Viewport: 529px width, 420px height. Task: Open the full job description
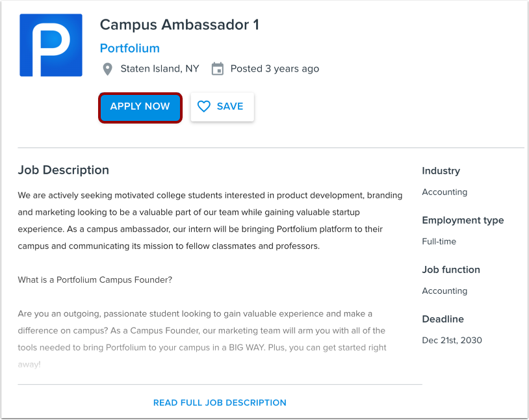(220, 402)
